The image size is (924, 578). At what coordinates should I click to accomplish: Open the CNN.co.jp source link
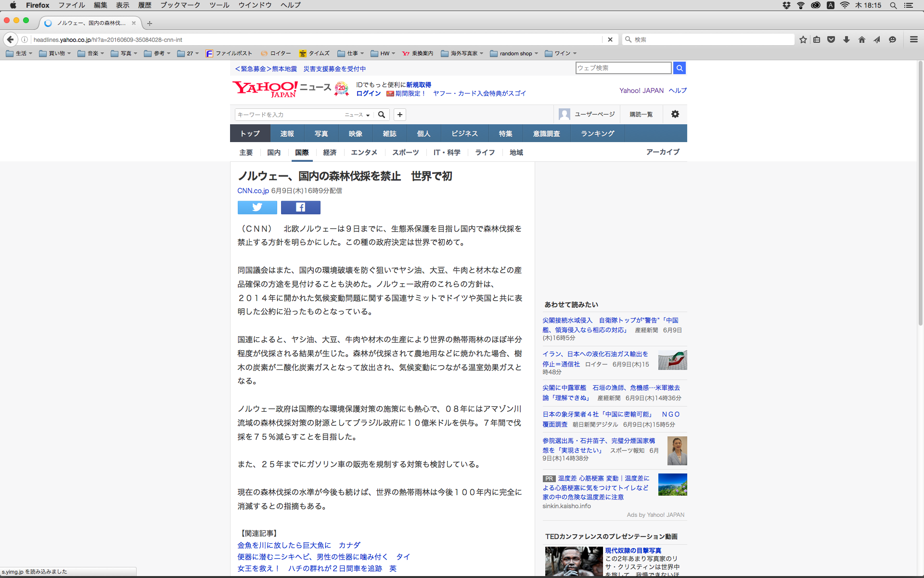point(253,191)
